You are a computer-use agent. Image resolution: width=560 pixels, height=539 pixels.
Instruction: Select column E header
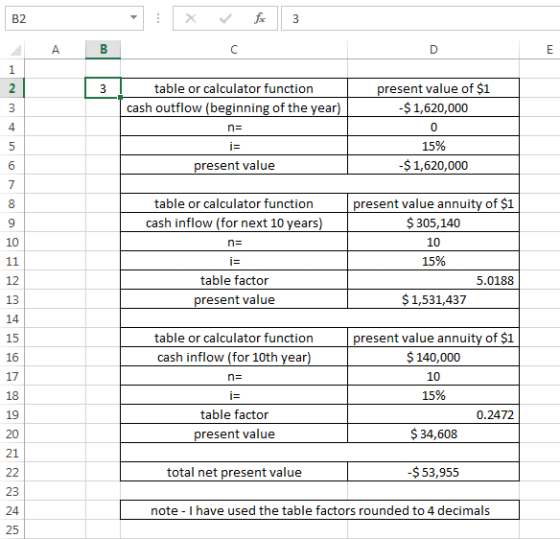click(x=540, y=50)
